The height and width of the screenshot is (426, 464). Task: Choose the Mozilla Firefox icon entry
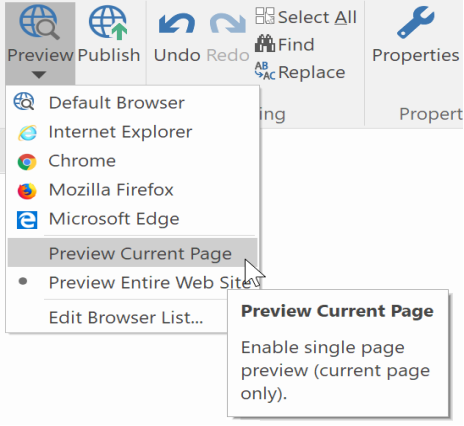point(27,191)
